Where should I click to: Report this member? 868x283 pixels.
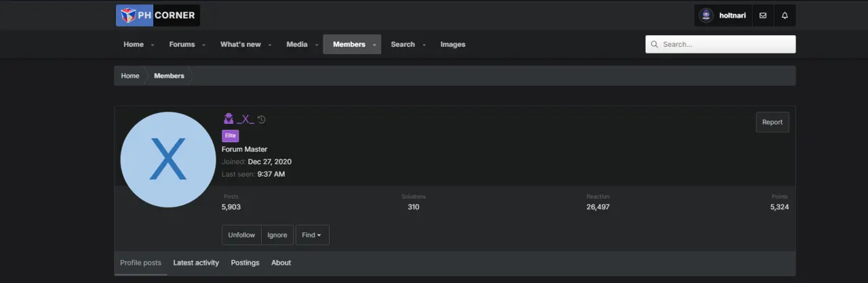coord(772,122)
